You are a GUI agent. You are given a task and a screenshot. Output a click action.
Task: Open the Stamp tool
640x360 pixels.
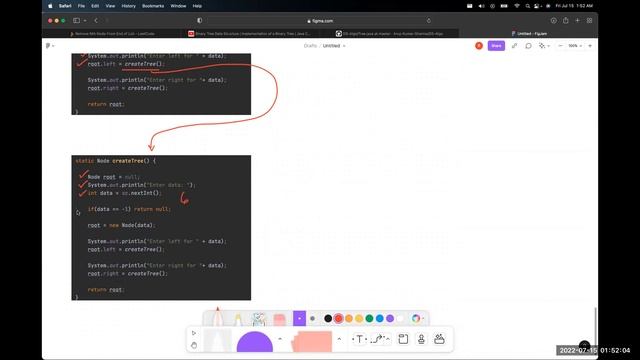click(x=421, y=339)
